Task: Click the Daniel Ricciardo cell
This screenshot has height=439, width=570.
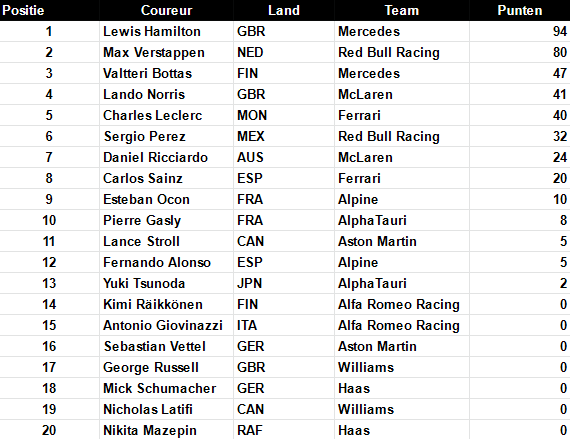Action: [x=166, y=157]
